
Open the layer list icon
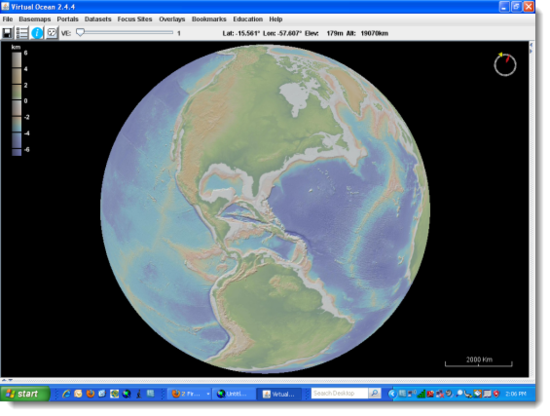click(x=22, y=33)
